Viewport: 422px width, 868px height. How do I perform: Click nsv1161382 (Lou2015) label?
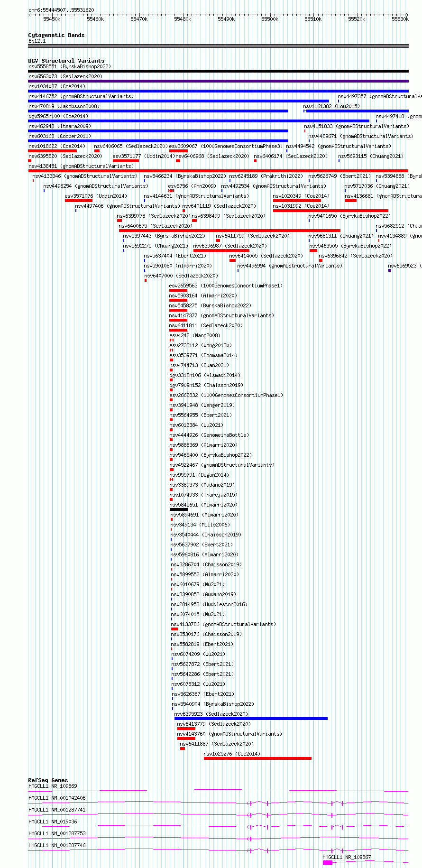(x=331, y=106)
